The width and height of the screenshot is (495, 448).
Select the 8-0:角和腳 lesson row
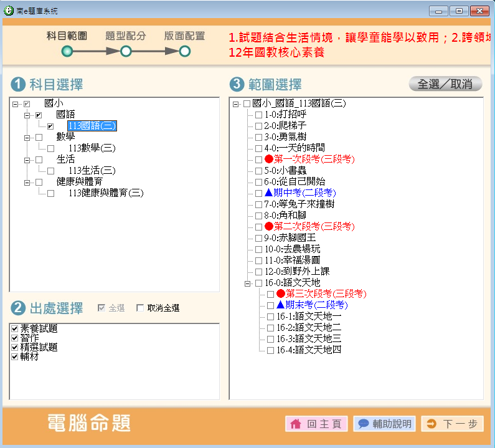tap(285, 215)
